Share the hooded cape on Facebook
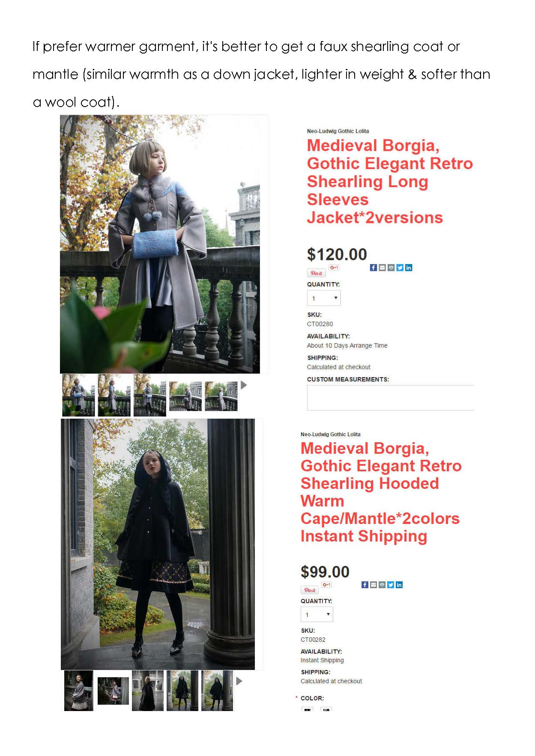The height and width of the screenshot is (756, 535). click(365, 584)
